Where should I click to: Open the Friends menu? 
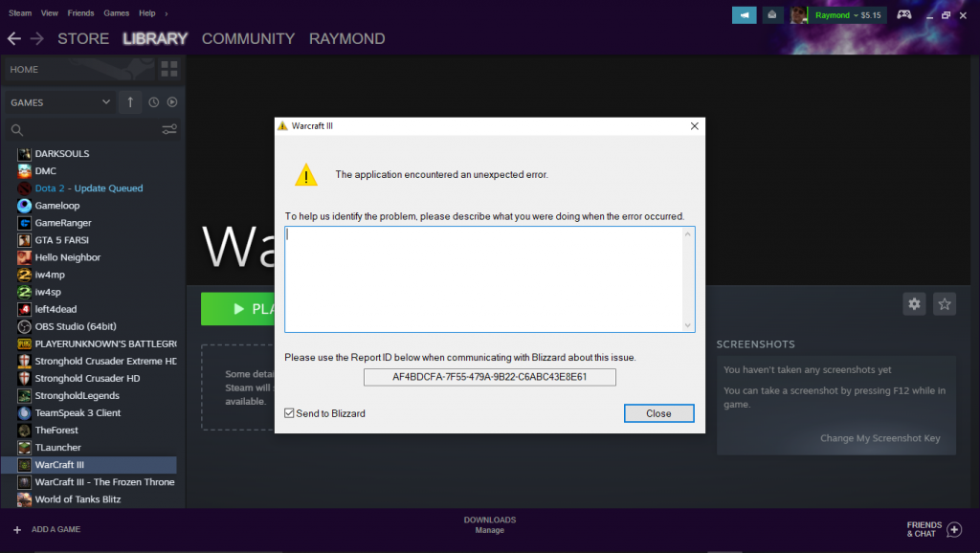pyautogui.click(x=80, y=13)
